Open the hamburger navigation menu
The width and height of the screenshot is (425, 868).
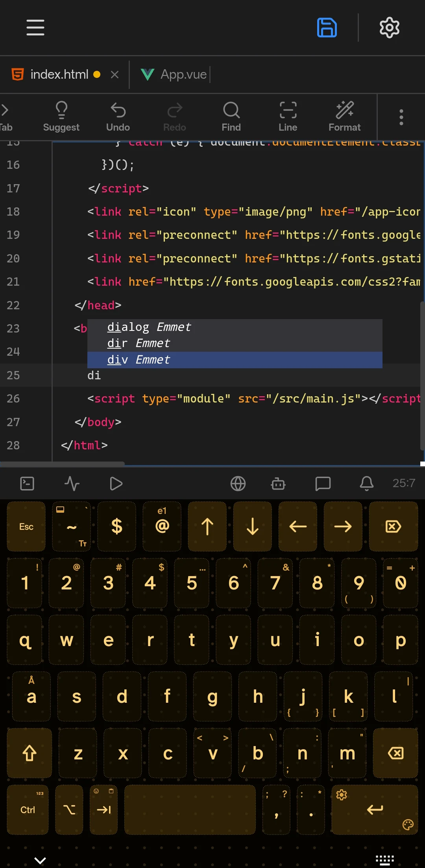pyautogui.click(x=35, y=28)
